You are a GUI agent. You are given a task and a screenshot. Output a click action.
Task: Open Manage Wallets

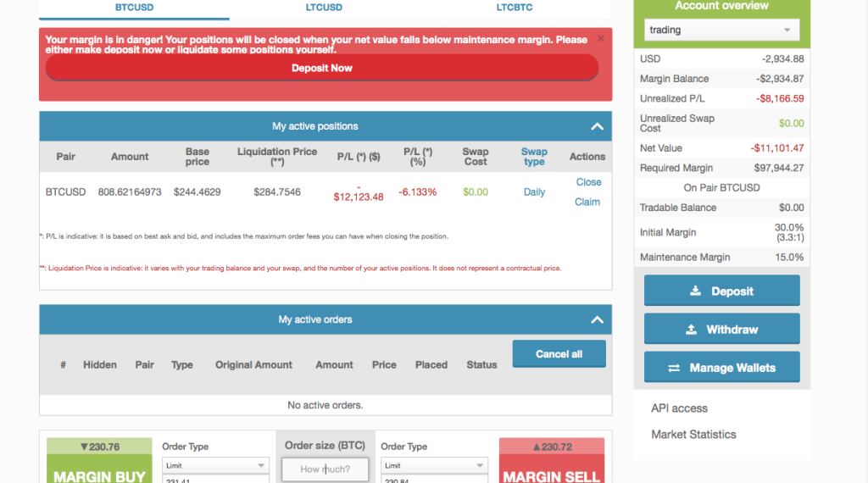pos(722,368)
